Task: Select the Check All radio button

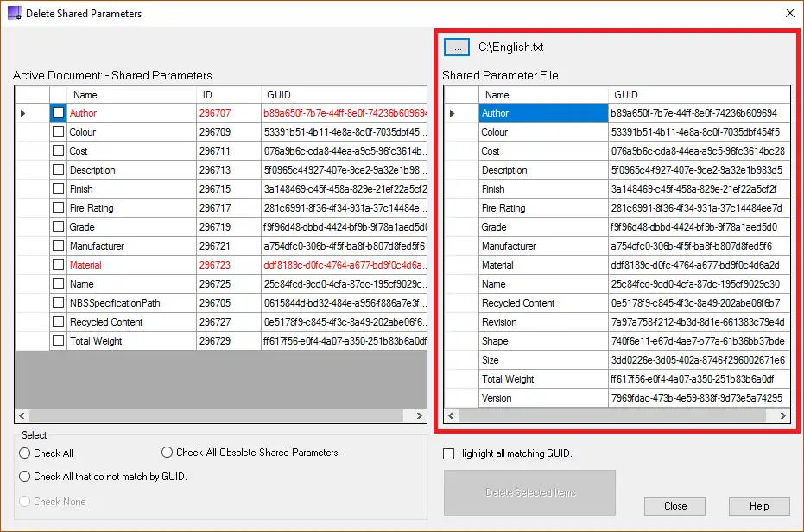Action: [x=25, y=453]
